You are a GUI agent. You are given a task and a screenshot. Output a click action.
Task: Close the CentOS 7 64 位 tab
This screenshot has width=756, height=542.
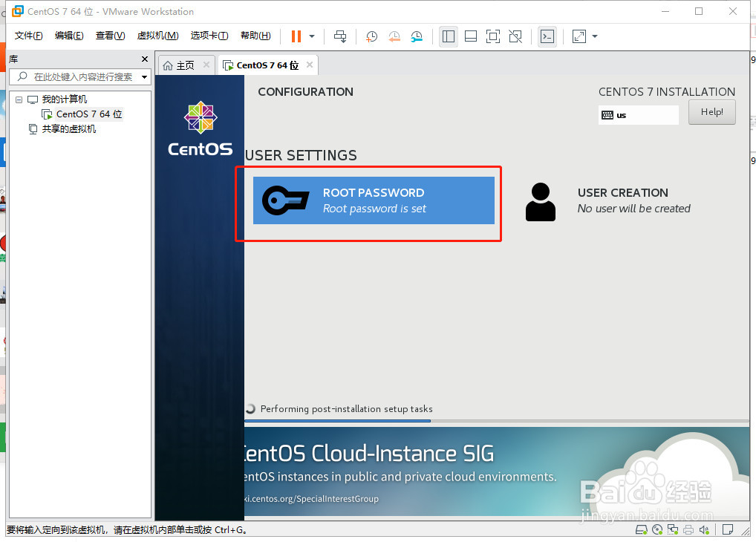point(310,65)
